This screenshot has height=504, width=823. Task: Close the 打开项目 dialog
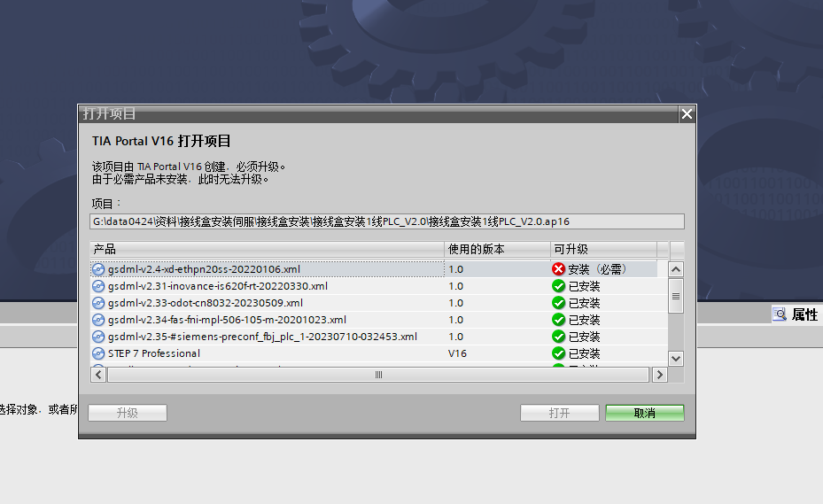(687, 114)
